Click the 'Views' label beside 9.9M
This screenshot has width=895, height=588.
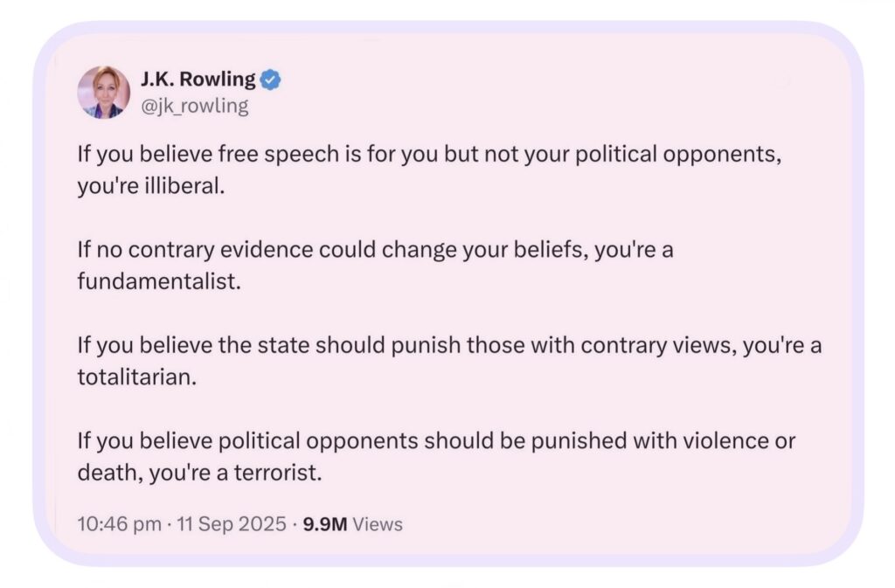[x=378, y=524]
